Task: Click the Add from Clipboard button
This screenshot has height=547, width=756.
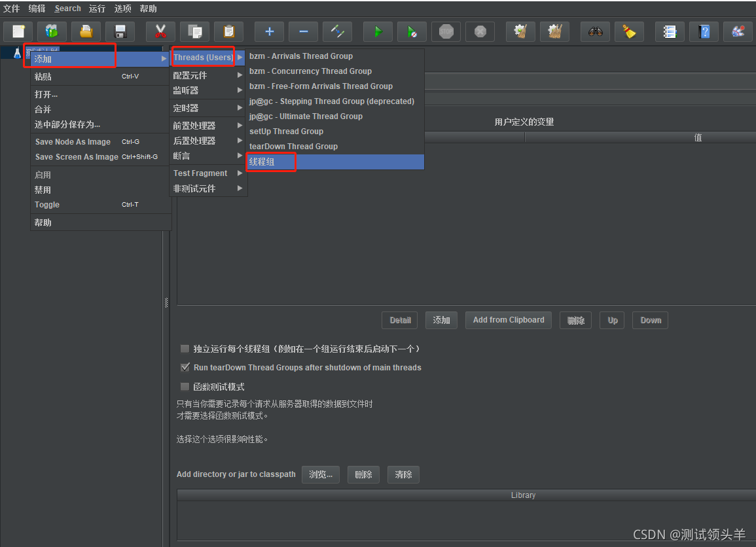Action: (x=508, y=320)
